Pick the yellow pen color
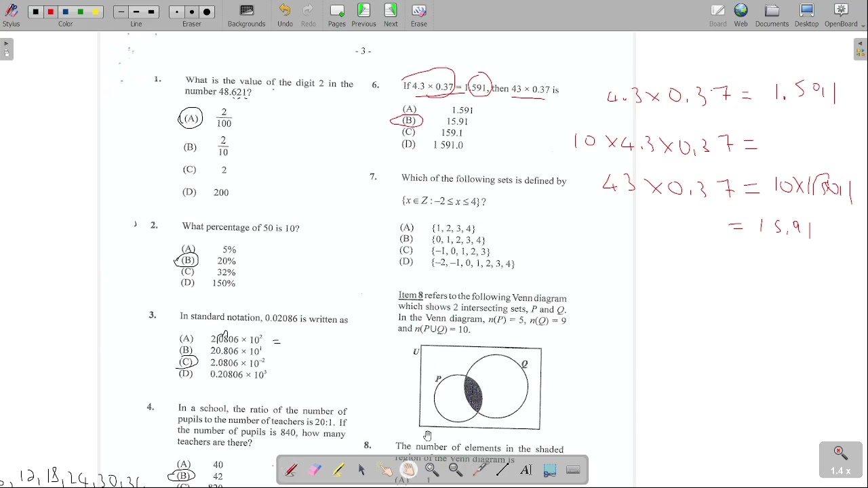The height and width of the screenshot is (488, 868). click(96, 12)
